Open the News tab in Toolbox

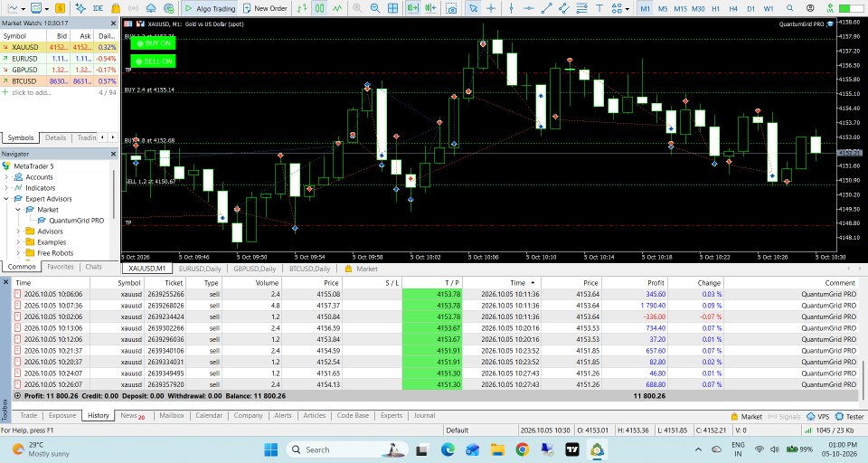132,415
